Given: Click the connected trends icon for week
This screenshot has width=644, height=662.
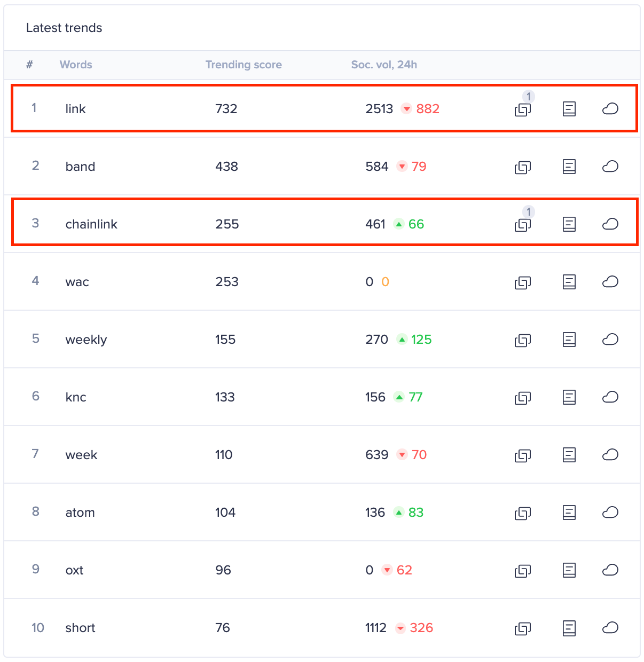Looking at the screenshot, I should coord(522,455).
